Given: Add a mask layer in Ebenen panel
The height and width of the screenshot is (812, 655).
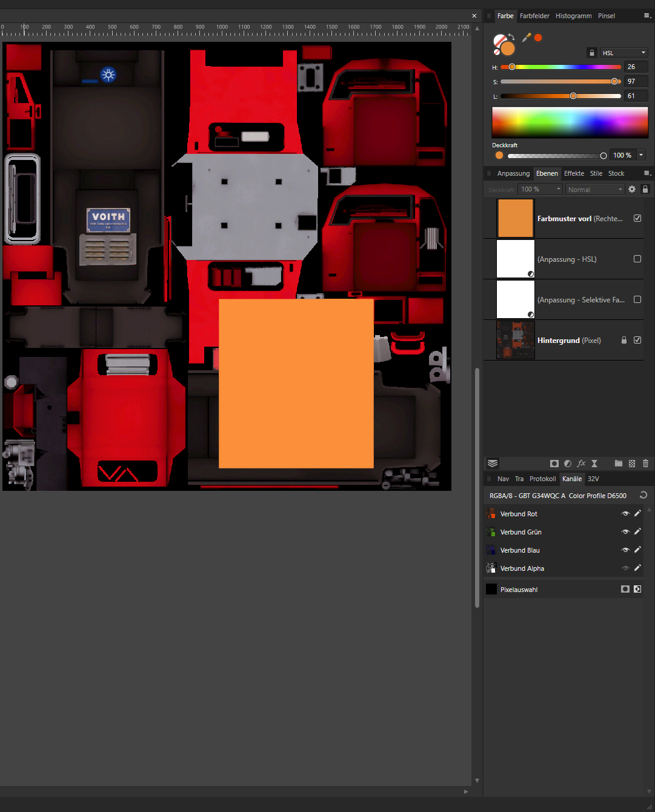Looking at the screenshot, I should click(554, 464).
